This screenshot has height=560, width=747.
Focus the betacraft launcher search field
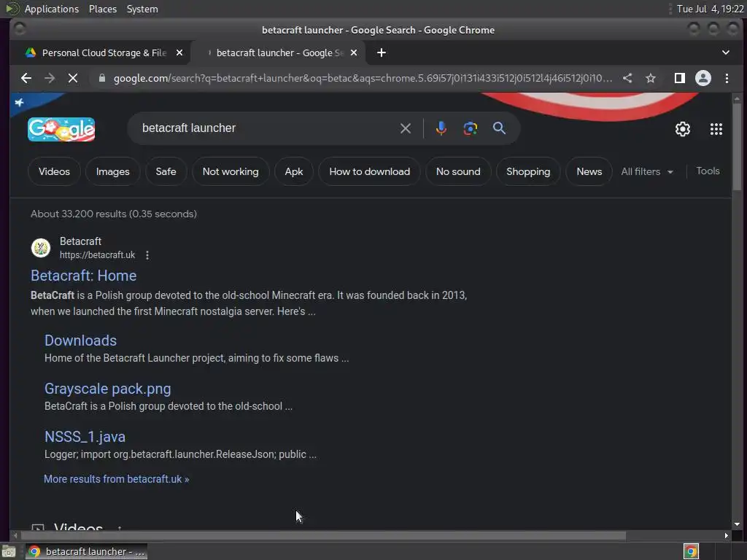click(x=267, y=128)
